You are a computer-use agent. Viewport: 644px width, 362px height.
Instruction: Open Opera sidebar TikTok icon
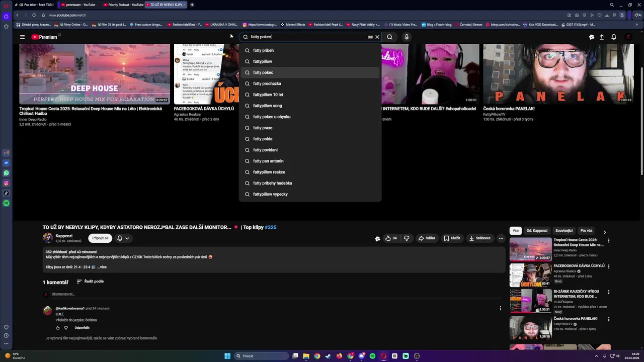pyautogui.click(x=6, y=193)
